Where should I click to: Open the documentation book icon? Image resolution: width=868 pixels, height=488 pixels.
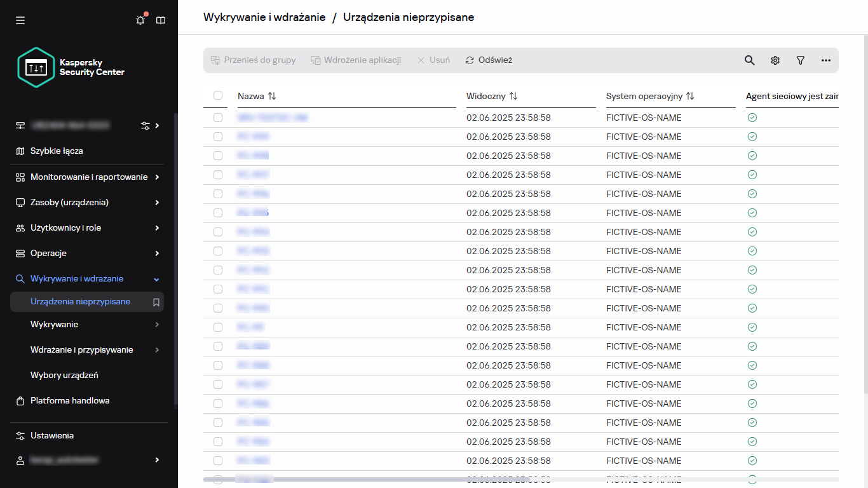pyautogui.click(x=161, y=20)
